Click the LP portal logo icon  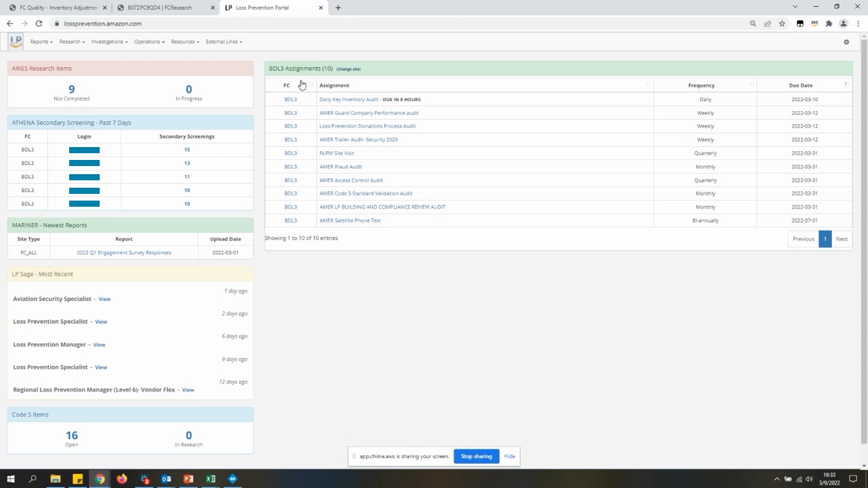point(16,41)
